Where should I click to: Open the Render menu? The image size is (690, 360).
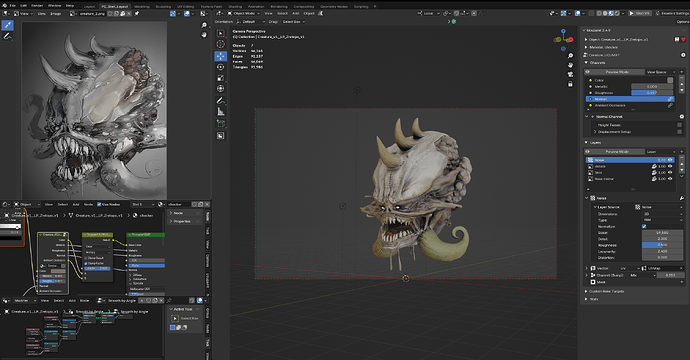tap(37, 6)
